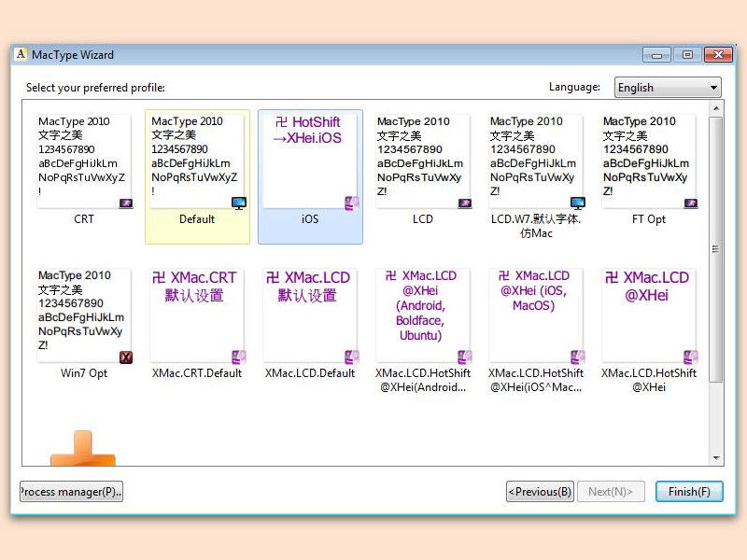Select the last XMac.LCD @XHei thumbnail
Screen dimensions: 747x560
[x=648, y=315]
